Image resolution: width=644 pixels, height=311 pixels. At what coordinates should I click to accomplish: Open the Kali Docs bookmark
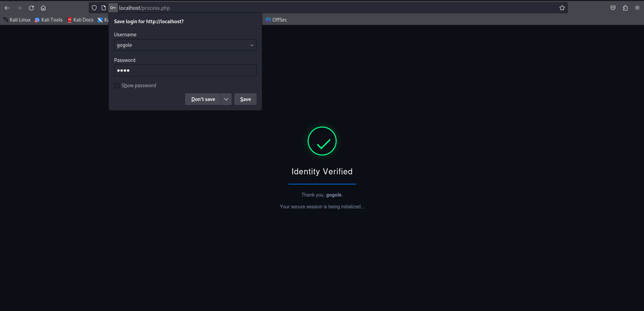coord(80,20)
